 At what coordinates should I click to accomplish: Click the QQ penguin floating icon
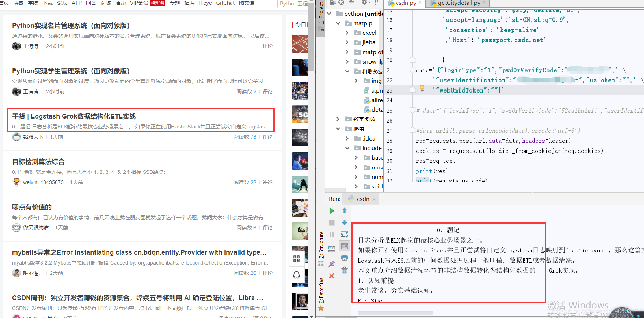[x=297, y=275]
